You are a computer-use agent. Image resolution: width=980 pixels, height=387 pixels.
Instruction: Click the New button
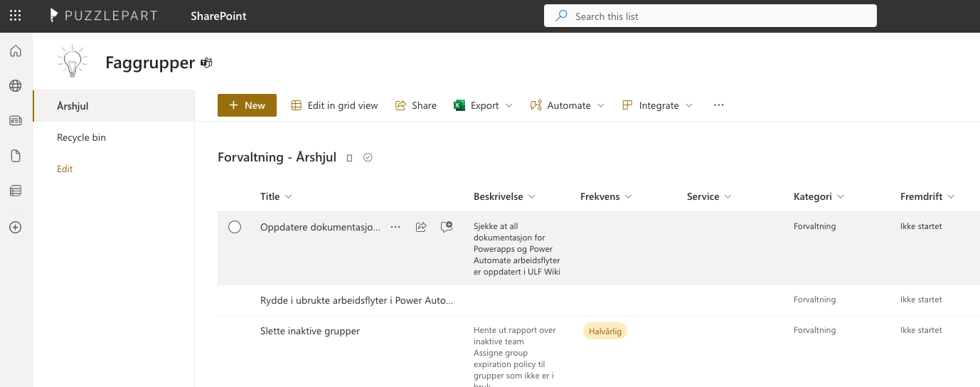point(247,105)
